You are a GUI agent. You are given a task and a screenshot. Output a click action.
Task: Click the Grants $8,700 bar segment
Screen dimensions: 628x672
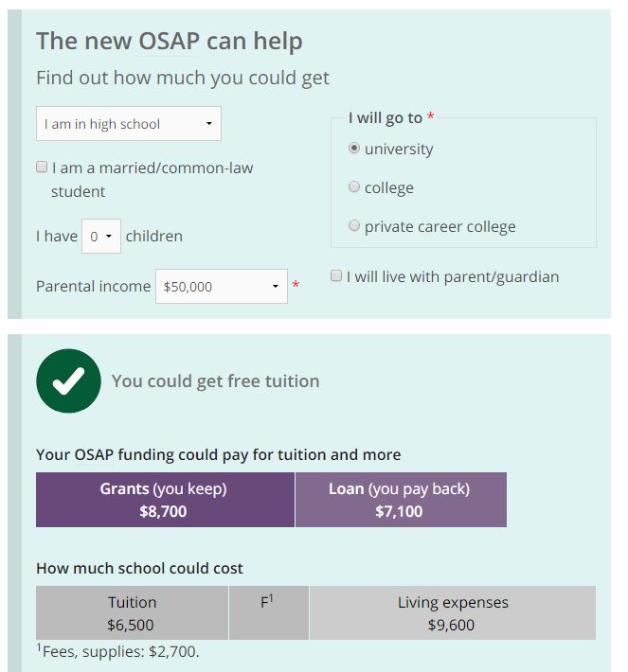click(165, 500)
